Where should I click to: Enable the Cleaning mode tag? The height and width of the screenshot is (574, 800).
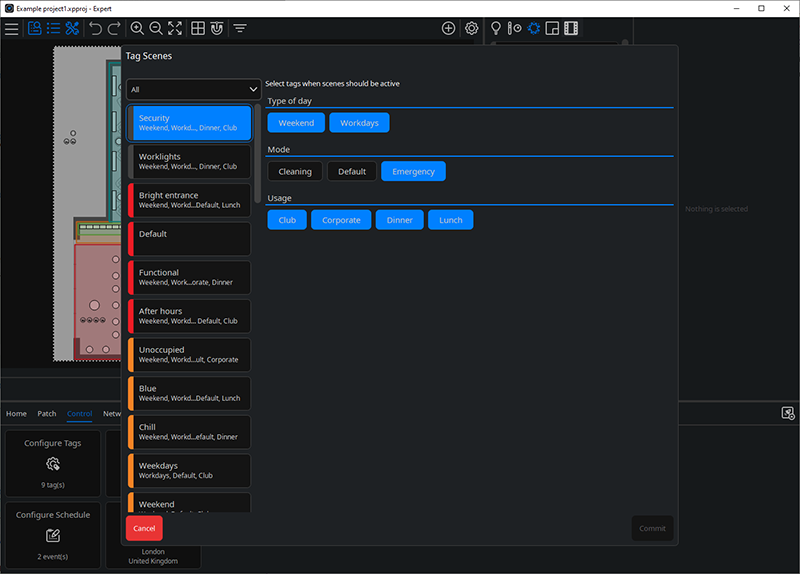295,171
